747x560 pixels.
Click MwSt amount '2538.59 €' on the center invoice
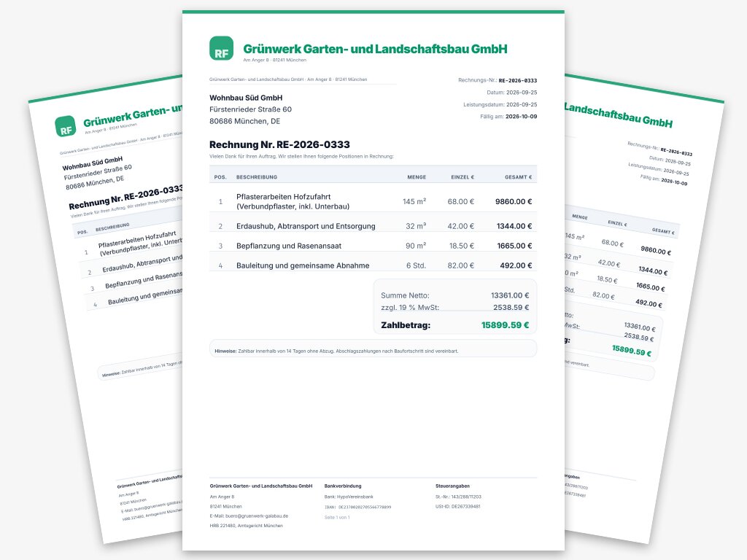click(511, 308)
